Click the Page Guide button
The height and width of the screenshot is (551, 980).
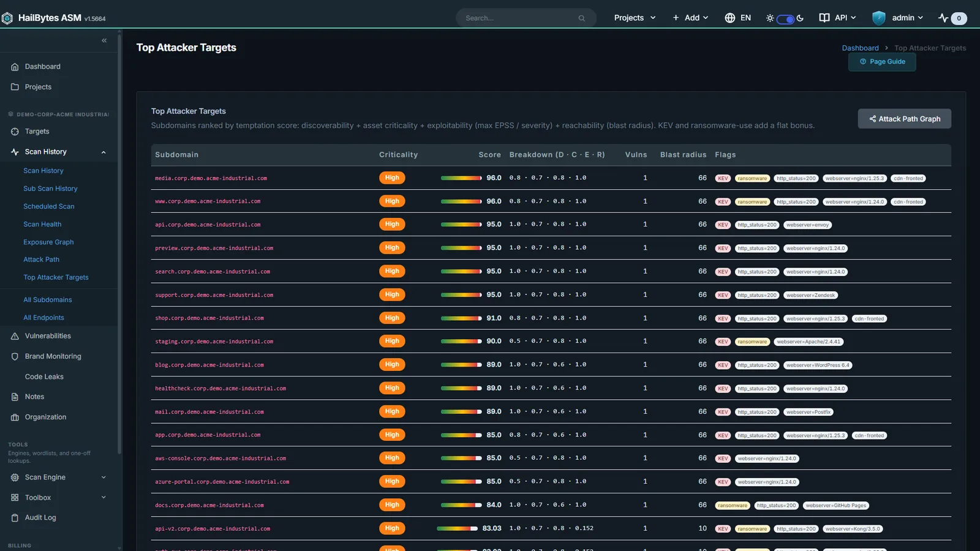click(x=882, y=62)
